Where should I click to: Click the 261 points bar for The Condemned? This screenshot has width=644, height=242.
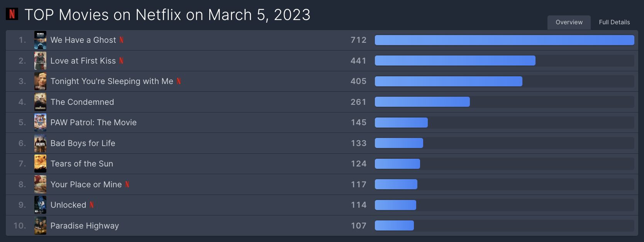coord(422,102)
